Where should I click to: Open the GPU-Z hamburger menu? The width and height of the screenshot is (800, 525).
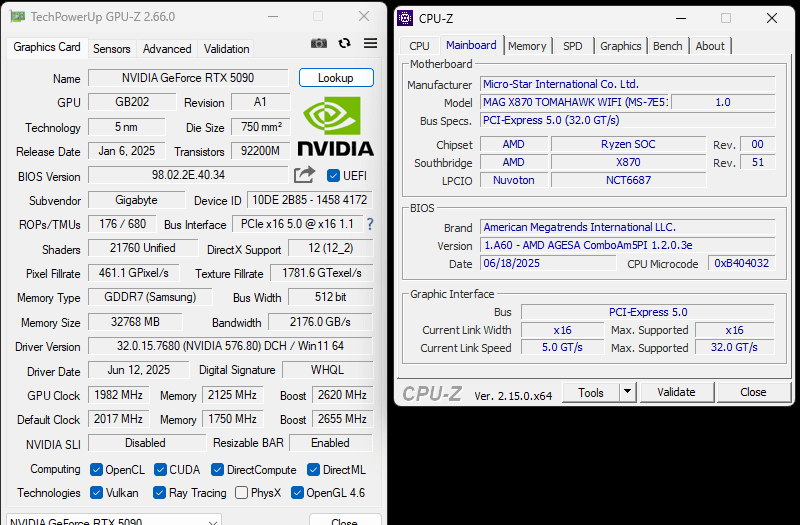(370, 43)
